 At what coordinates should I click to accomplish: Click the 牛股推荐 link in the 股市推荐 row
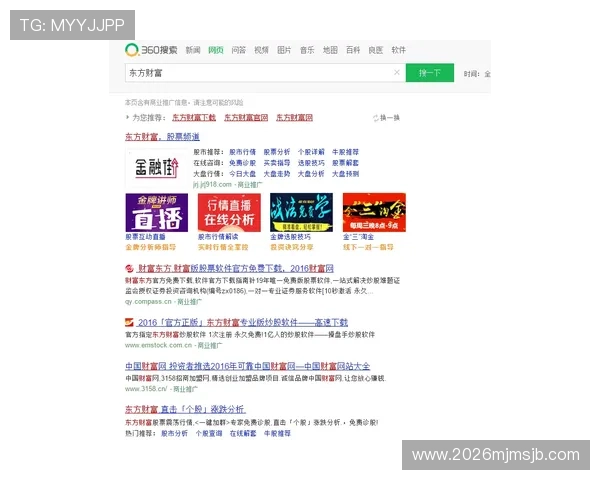pos(345,152)
